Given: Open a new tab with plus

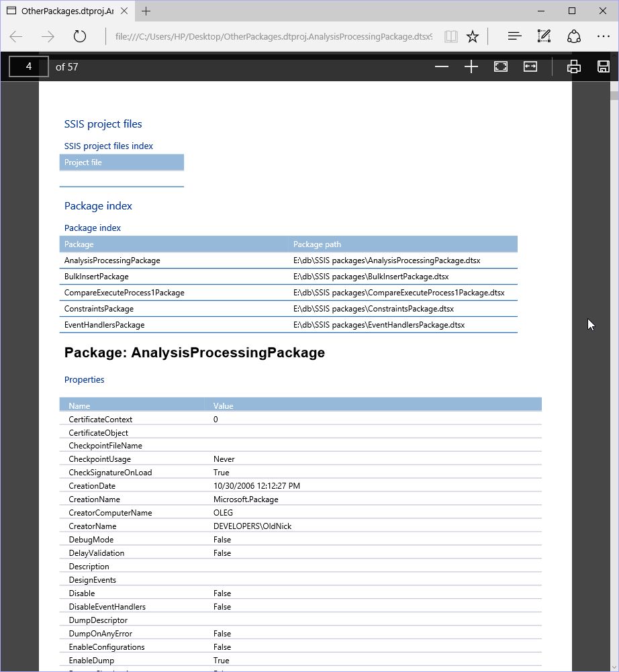Looking at the screenshot, I should pyautogui.click(x=146, y=11).
